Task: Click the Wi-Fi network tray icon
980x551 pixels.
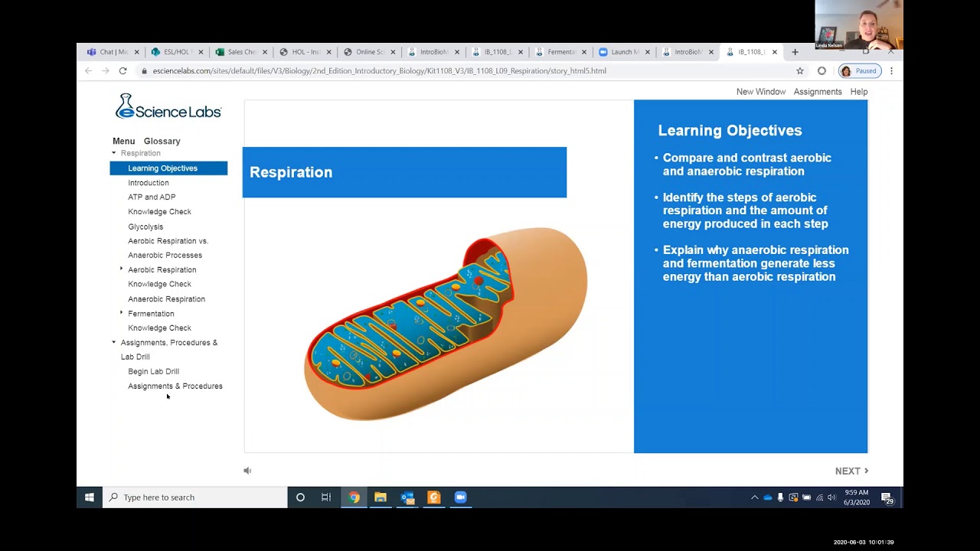Action: click(x=820, y=497)
